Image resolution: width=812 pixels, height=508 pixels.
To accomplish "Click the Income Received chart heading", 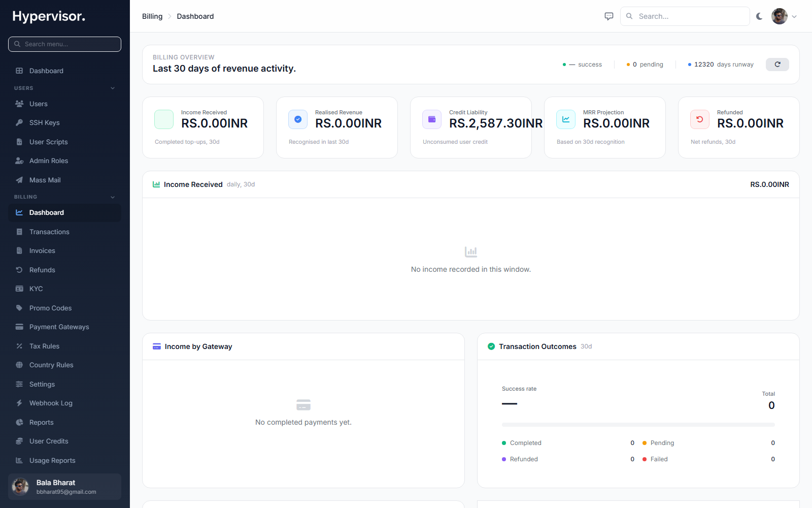I will click(193, 184).
